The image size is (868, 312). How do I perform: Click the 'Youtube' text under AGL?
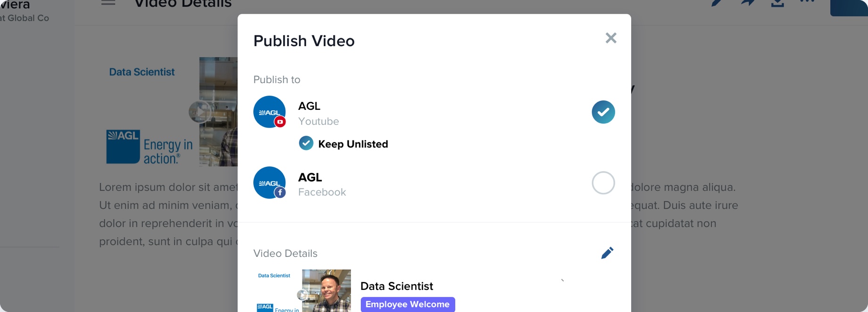tap(318, 122)
